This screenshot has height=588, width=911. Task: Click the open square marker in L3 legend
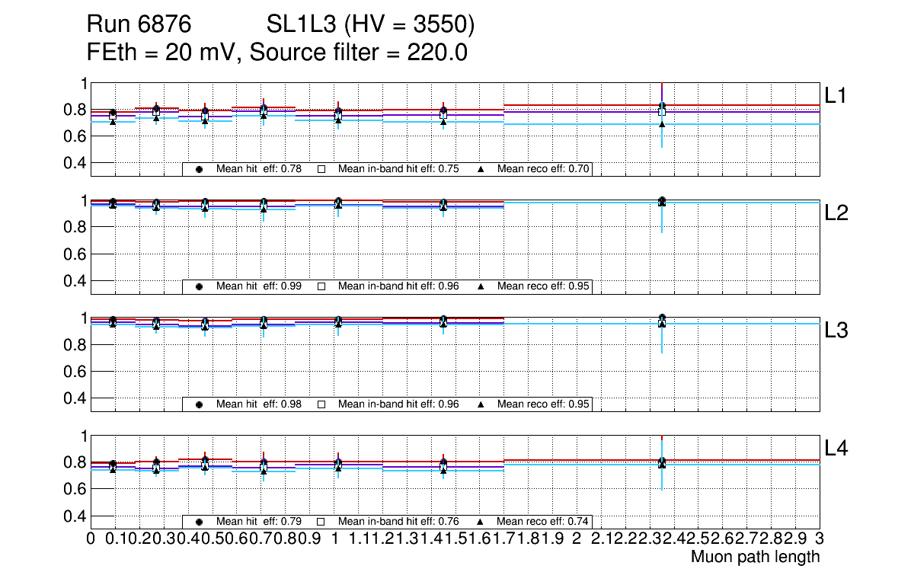point(321,404)
